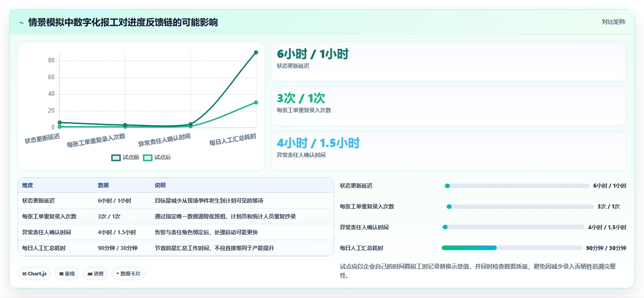Click the 说明 column header
The width and height of the screenshot is (644, 298).
(x=160, y=185)
